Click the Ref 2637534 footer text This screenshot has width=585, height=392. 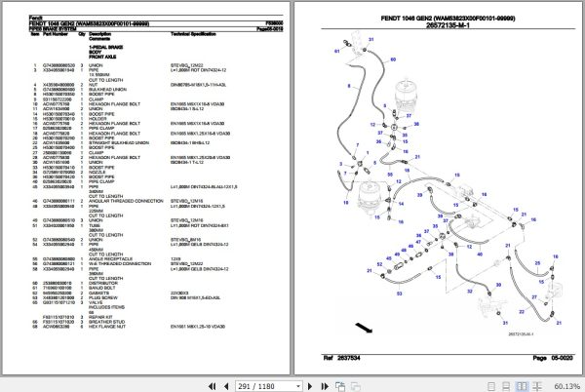342,358
